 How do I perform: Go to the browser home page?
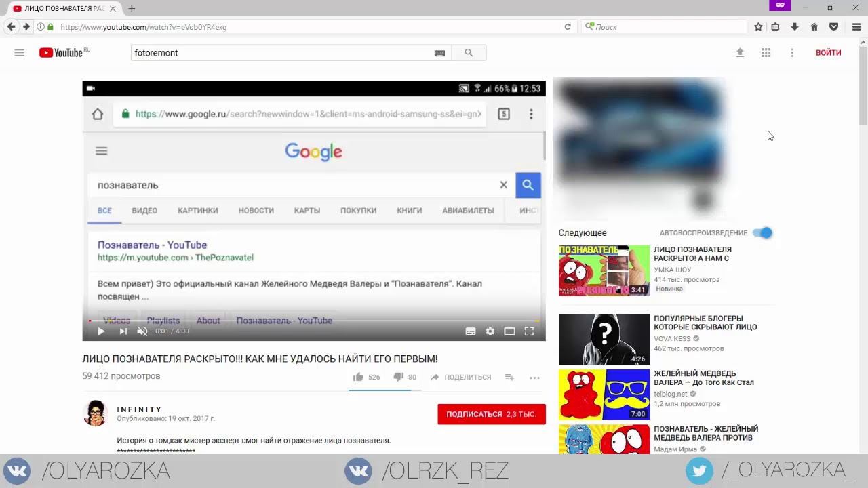coord(814,27)
